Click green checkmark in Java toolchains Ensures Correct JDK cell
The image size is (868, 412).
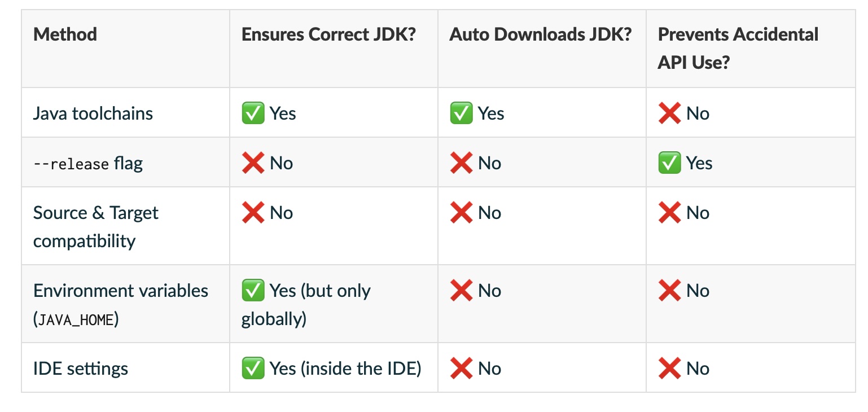[252, 113]
